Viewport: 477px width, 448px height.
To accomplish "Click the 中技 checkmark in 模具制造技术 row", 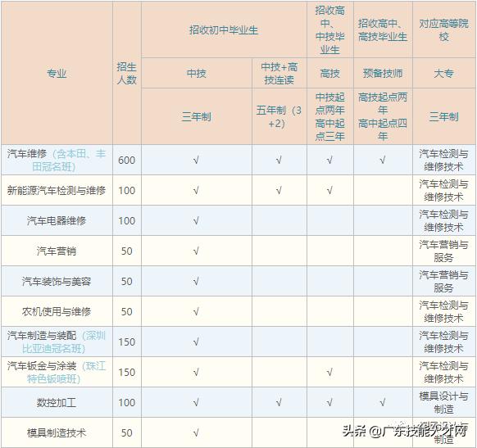I will pyautogui.click(x=196, y=432).
